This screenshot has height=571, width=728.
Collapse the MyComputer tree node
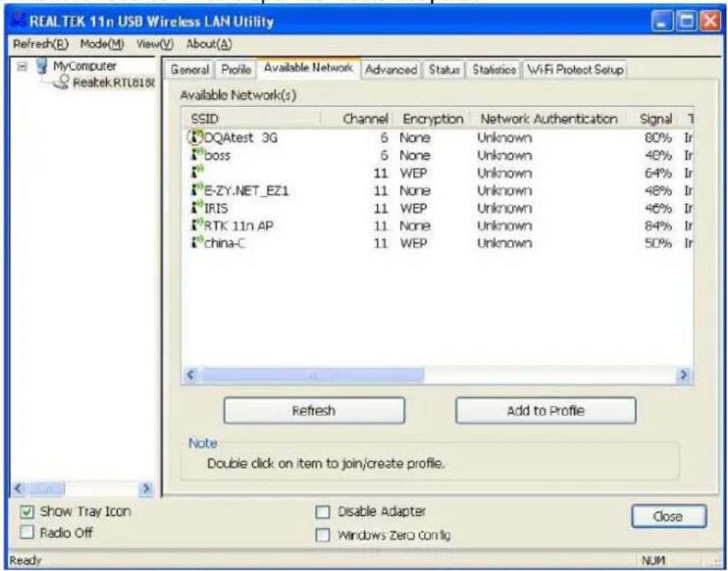click(21, 67)
